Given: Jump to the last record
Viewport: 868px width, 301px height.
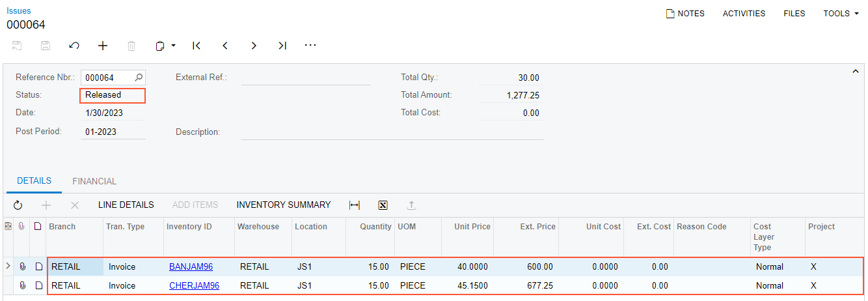Looking at the screenshot, I should point(282,46).
